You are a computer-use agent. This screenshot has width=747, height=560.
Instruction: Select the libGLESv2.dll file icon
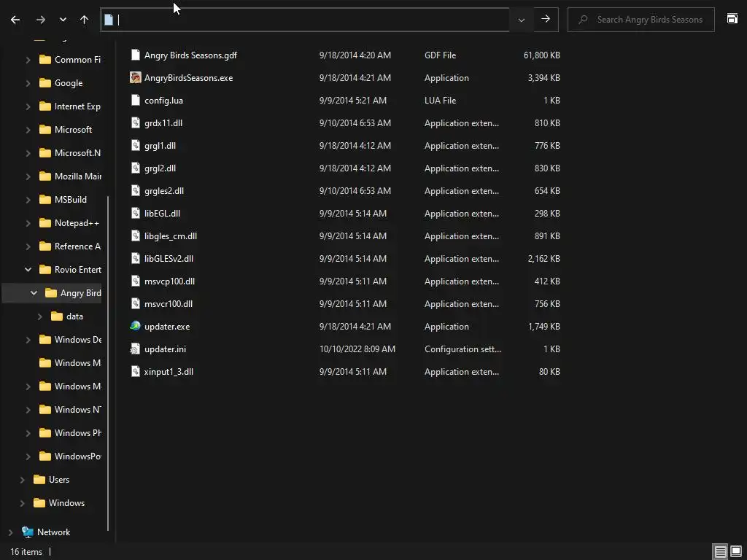click(136, 259)
